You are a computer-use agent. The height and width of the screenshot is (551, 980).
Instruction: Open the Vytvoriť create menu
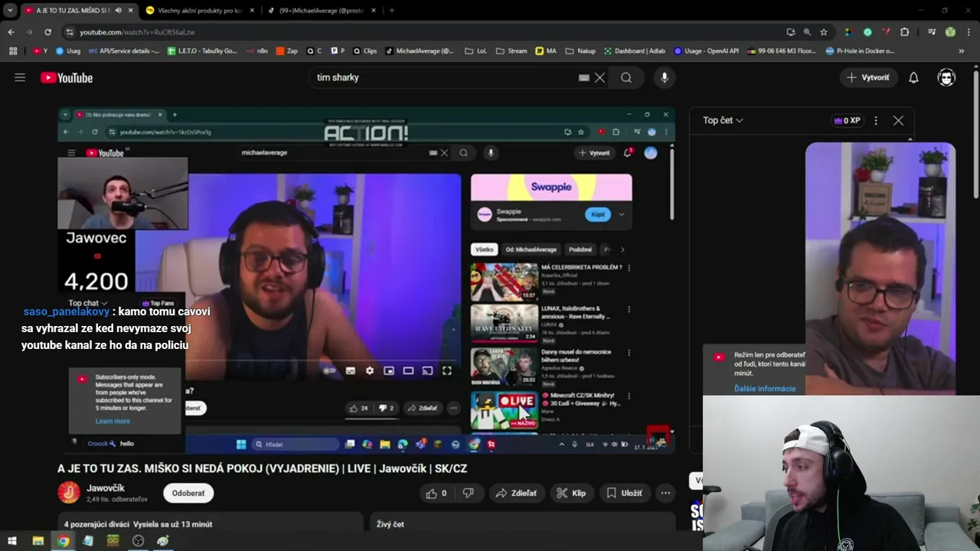click(868, 77)
